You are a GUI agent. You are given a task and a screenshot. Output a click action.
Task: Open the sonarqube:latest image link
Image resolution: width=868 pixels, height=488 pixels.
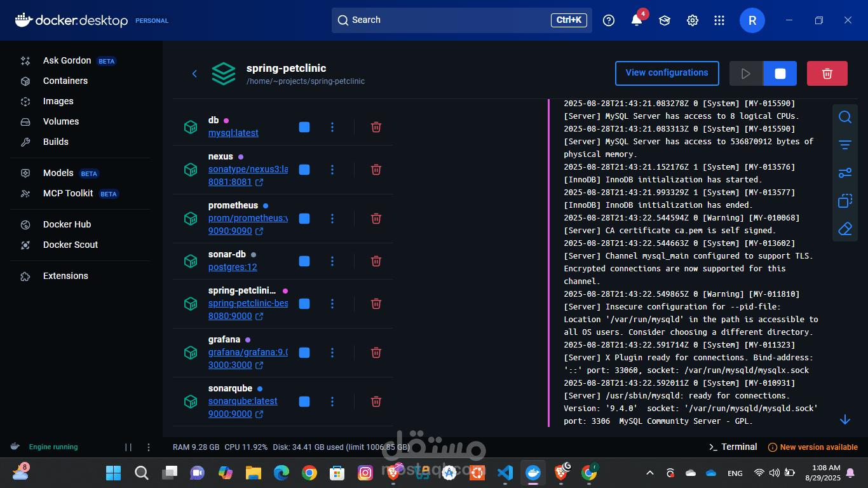pyautogui.click(x=243, y=401)
